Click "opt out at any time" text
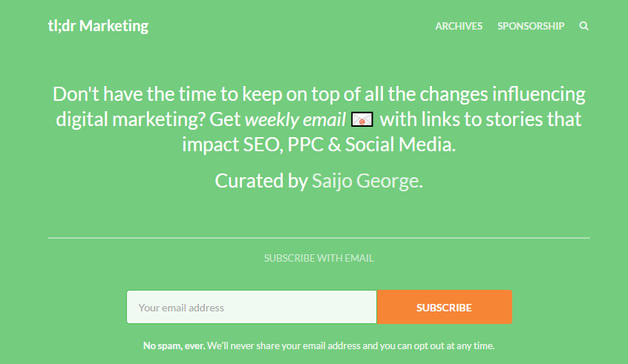This screenshot has width=628, height=364. point(453,345)
